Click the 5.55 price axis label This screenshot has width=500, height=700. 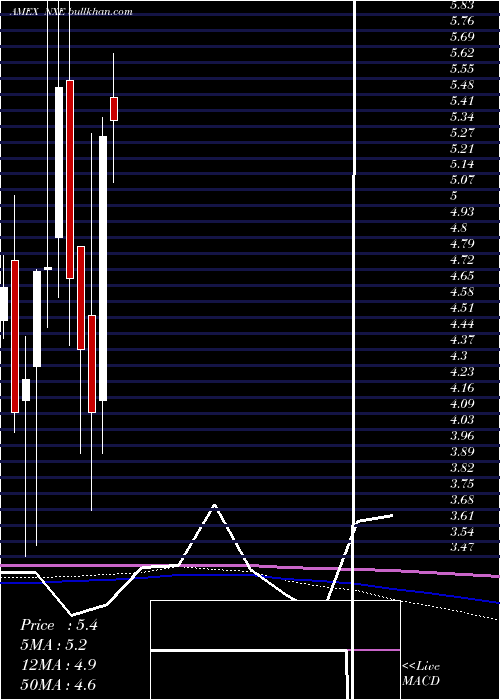click(x=462, y=69)
